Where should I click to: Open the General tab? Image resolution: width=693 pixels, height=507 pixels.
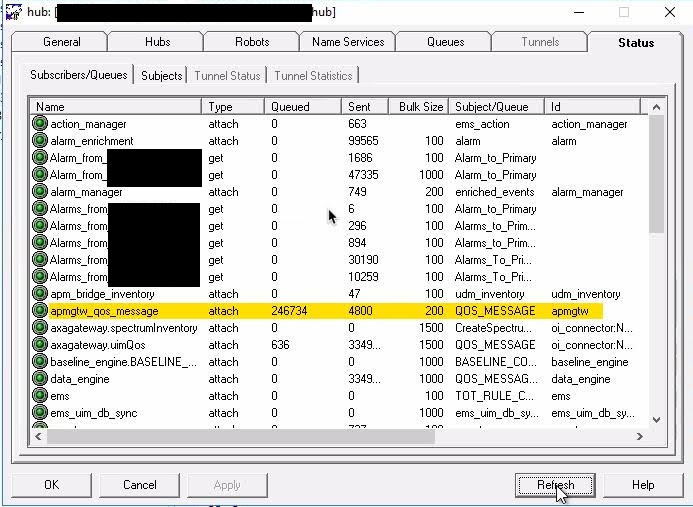click(61, 42)
